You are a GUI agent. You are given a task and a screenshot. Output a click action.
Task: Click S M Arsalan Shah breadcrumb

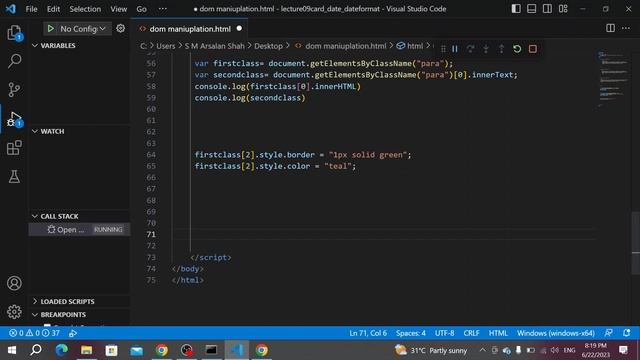coord(214,46)
